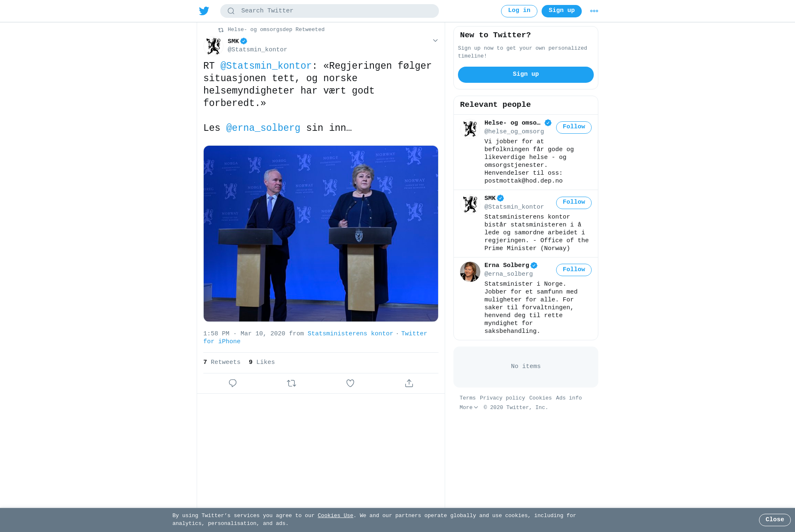Image resolution: width=795 pixels, height=532 pixels.
Task: Open the press conference photo
Action: [321, 234]
